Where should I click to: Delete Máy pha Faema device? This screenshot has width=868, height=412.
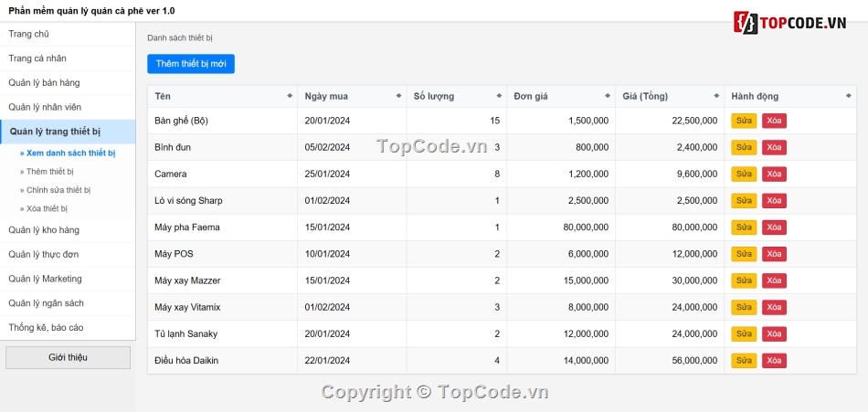click(774, 227)
